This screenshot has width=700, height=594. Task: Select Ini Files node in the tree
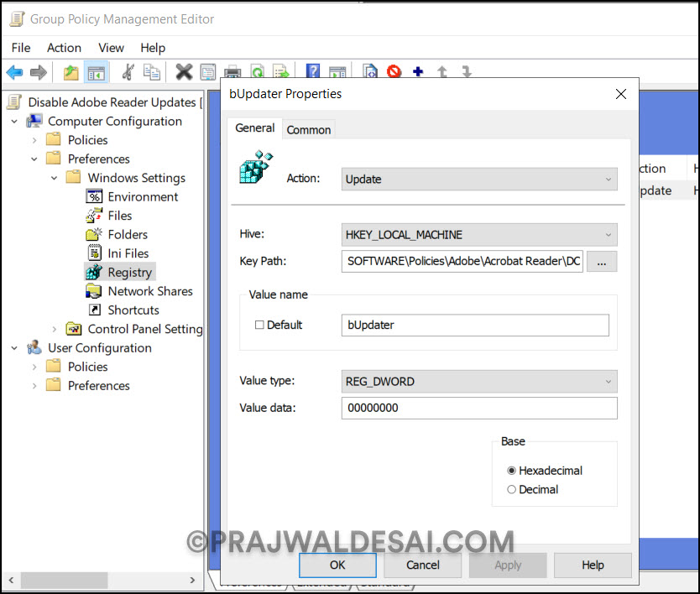(x=128, y=253)
